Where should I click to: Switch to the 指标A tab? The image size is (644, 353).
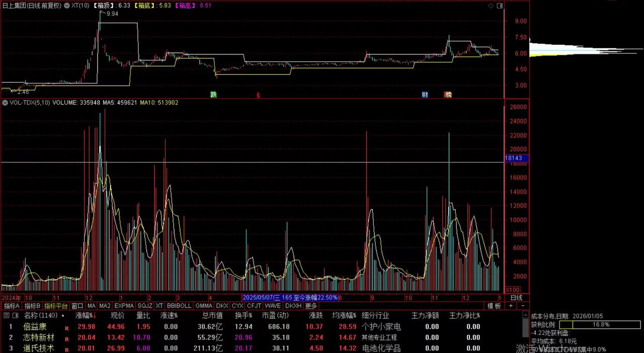point(12,306)
